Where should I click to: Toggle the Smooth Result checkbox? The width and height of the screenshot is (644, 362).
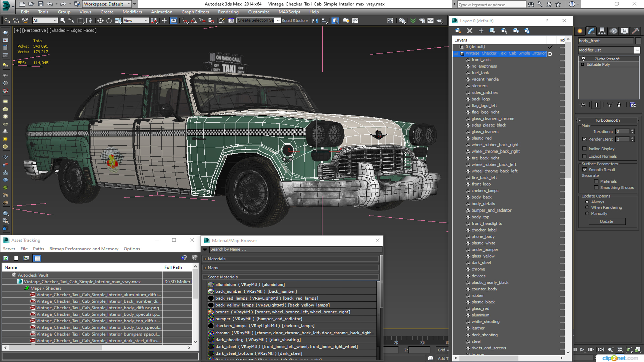(585, 170)
